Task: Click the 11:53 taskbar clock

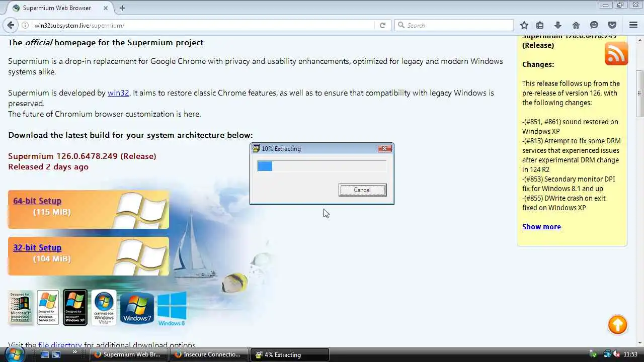Action: point(631,354)
